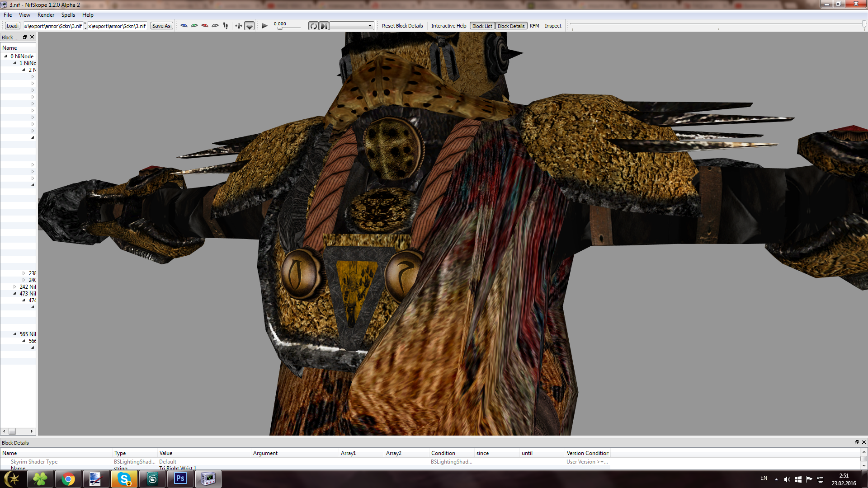Viewport: 868px width, 488px height.
Task: Click the Argument column header
Action: pos(295,453)
